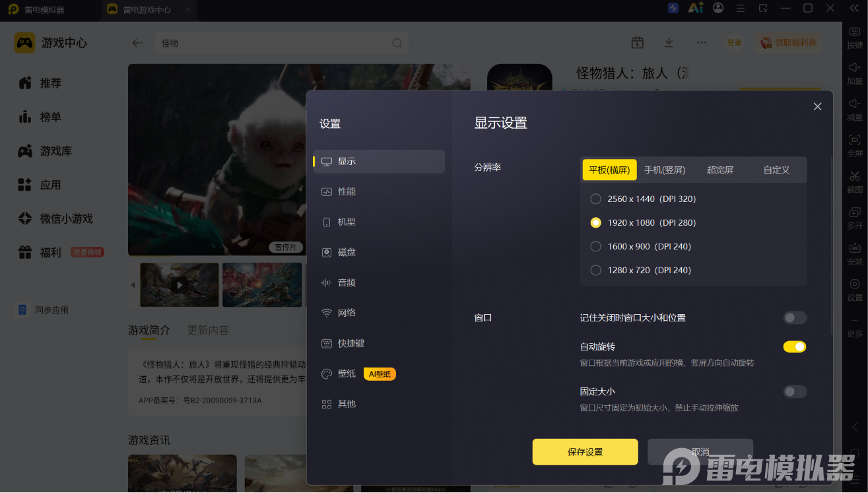Toggle the 固定大小 fixed size switch
868x493 pixels.
point(795,391)
